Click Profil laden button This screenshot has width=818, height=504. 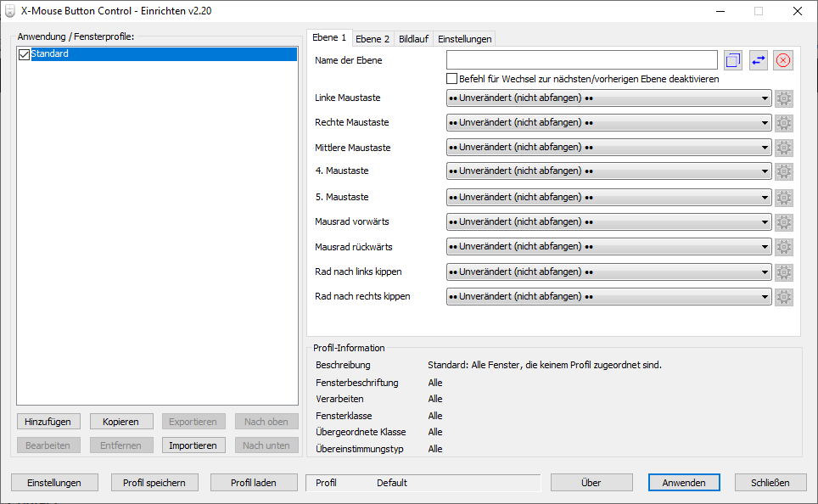254,483
